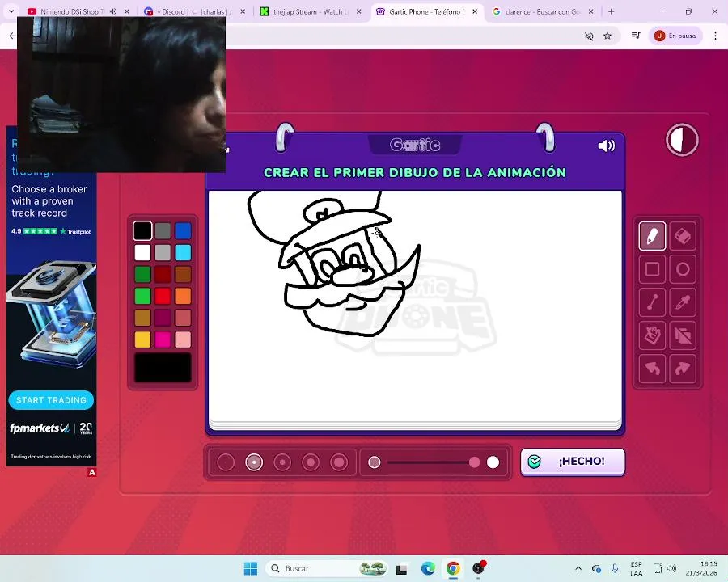Viewport: 728px width, 582px height.
Task: Close the thejiap Stream tab
Action: [359, 11]
